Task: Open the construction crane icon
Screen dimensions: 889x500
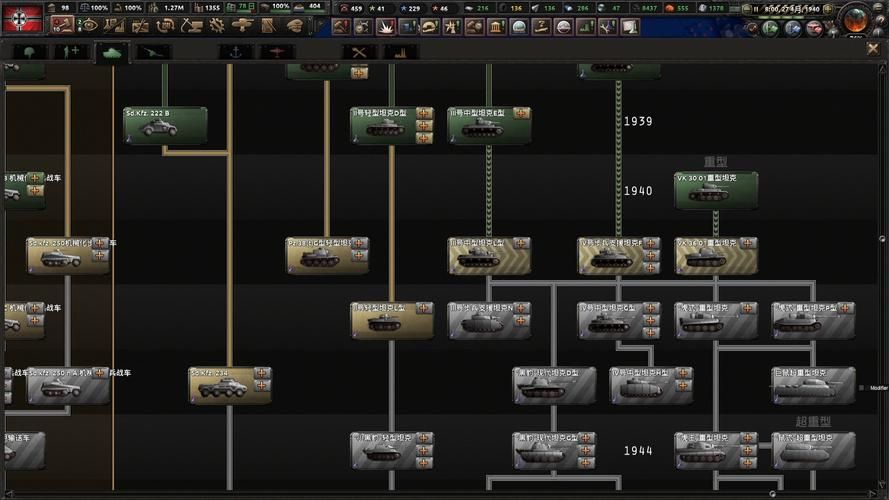Action: point(191,26)
